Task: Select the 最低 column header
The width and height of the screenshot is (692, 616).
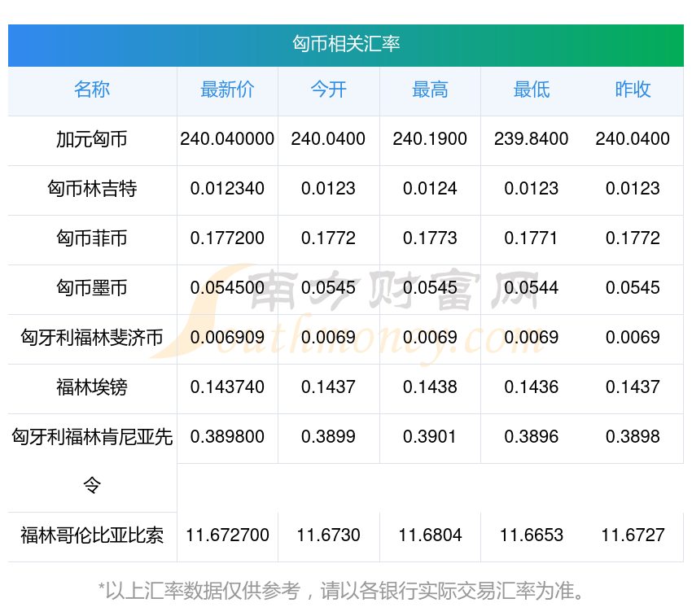Action: (531, 90)
